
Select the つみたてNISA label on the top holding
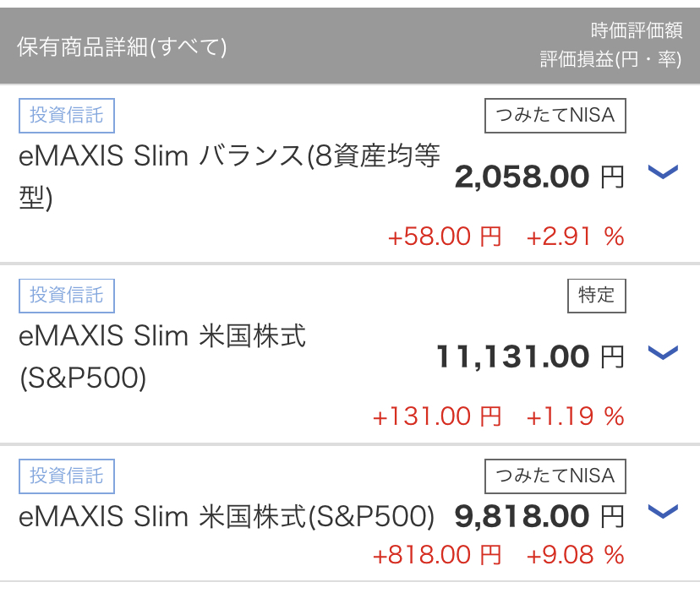[x=555, y=116]
